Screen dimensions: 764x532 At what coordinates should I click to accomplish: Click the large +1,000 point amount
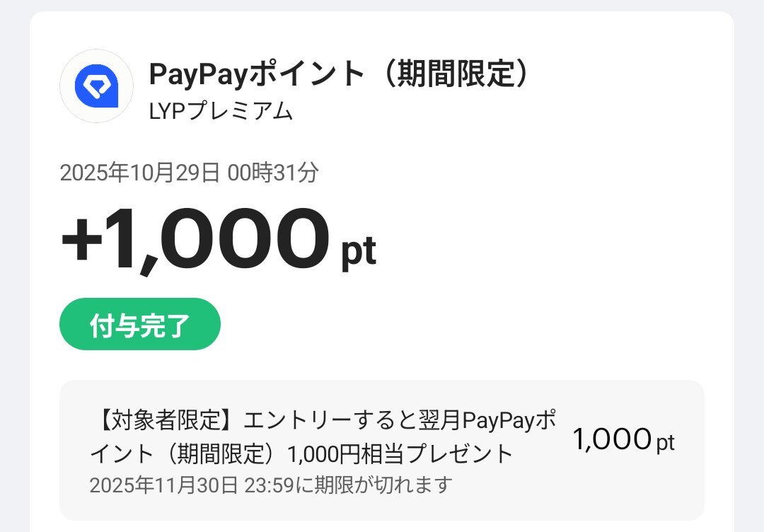pos(195,241)
